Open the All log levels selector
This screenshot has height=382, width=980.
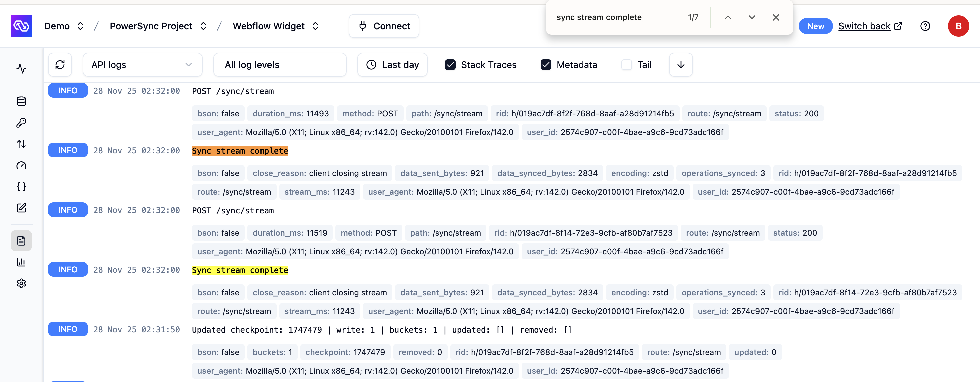pyautogui.click(x=280, y=65)
